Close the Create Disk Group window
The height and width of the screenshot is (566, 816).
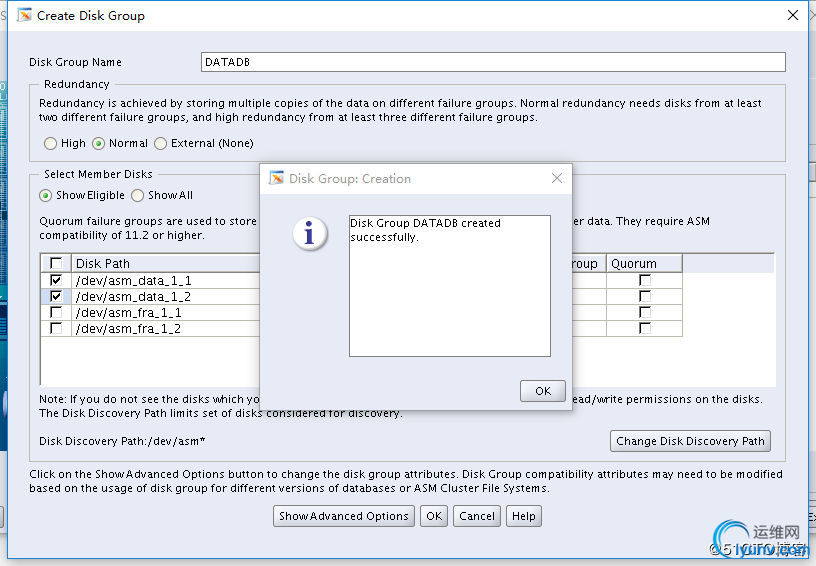click(793, 15)
